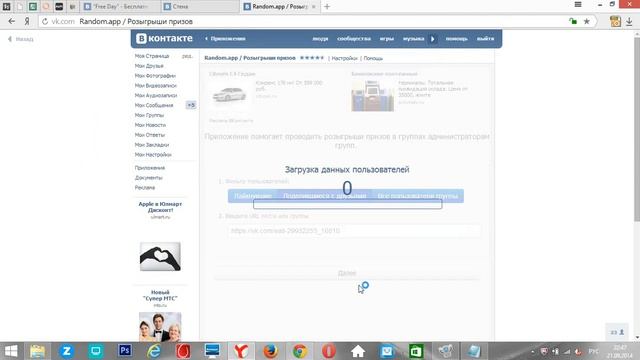
Task: Close the Random.app tab
Action: [313, 7]
